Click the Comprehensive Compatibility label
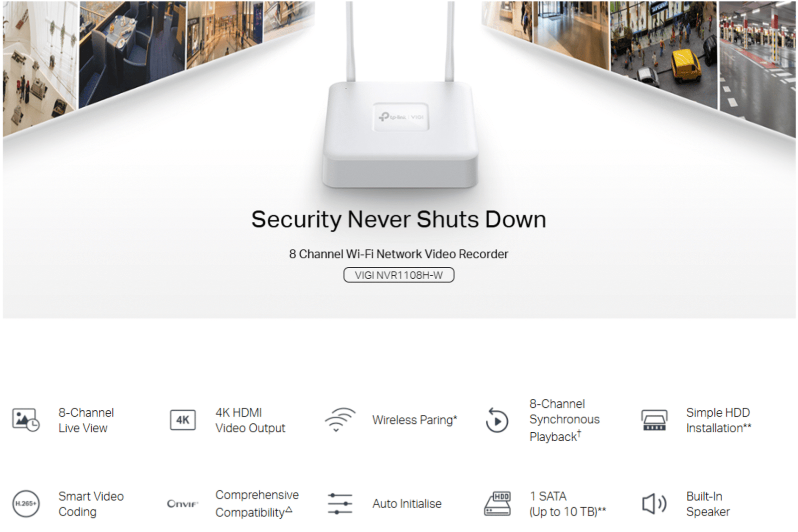Screen dimensions: 798x532 tap(257, 504)
